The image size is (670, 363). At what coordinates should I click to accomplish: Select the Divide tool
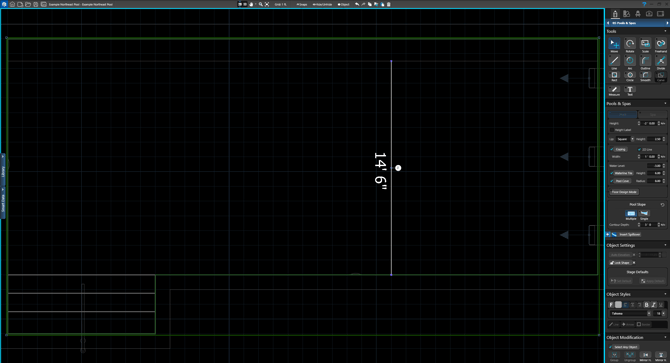pos(661,61)
